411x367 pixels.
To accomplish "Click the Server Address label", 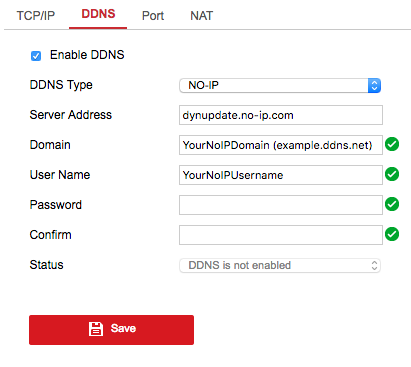I will (71, 115).
